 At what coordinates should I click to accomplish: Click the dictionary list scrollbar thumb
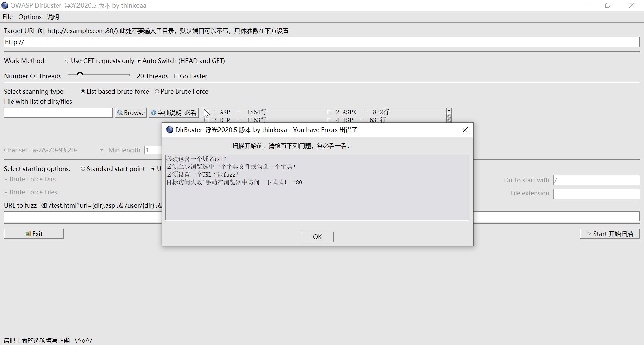pos(449,118)
